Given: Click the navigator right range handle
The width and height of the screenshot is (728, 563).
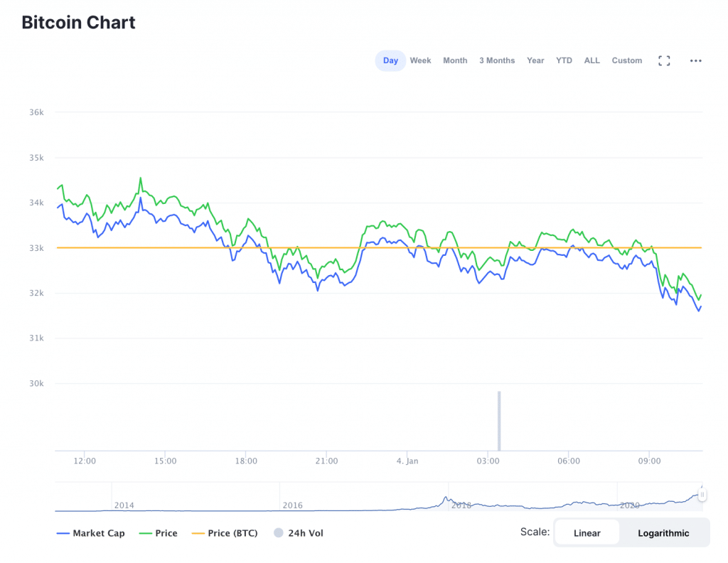Looking at the screenshot, I should tap(702, 495).
